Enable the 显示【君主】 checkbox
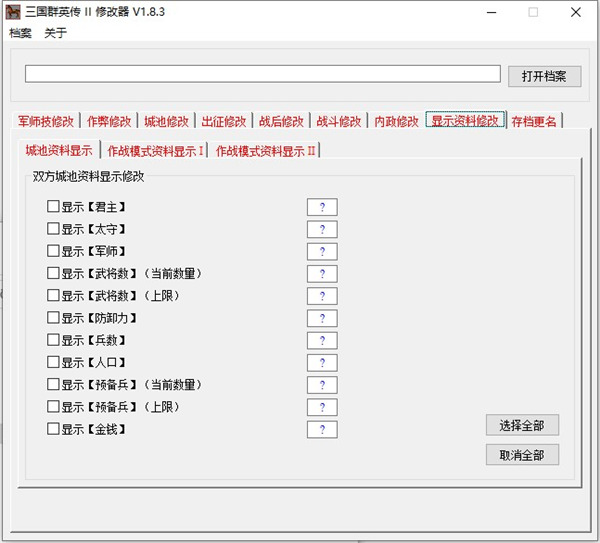The image size is (600, 543). tap(53, 207)
